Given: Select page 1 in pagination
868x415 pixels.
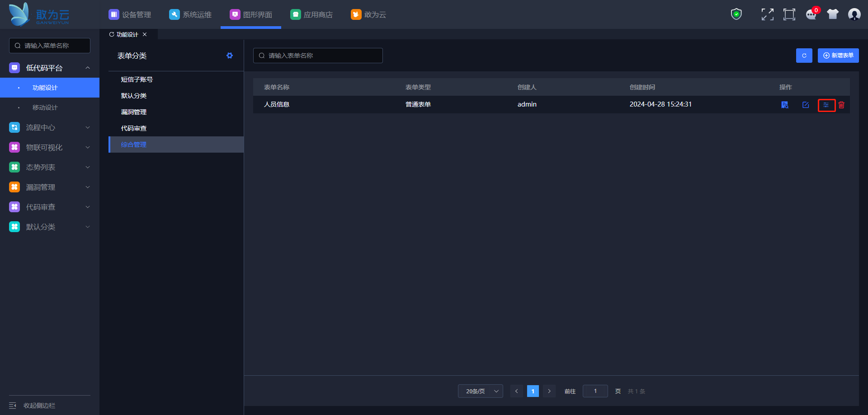Looking at the screenshot, I should [x=533, y=391].
